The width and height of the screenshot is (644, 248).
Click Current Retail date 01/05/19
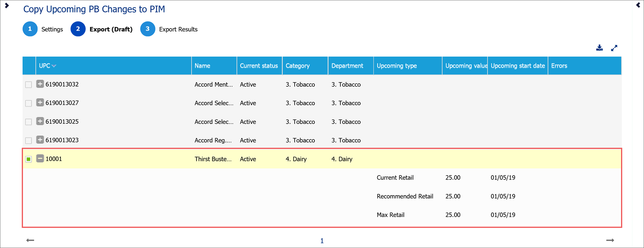click(503, 178)
